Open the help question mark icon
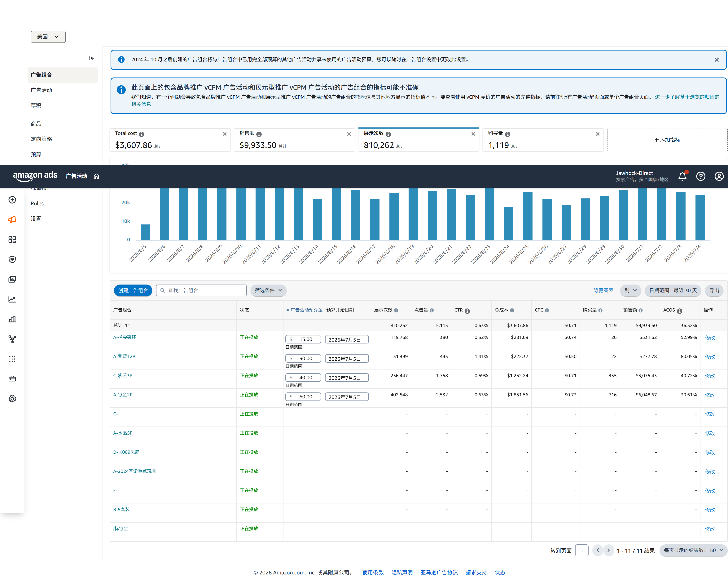This screenshot has width=728, height=584. 701,176
